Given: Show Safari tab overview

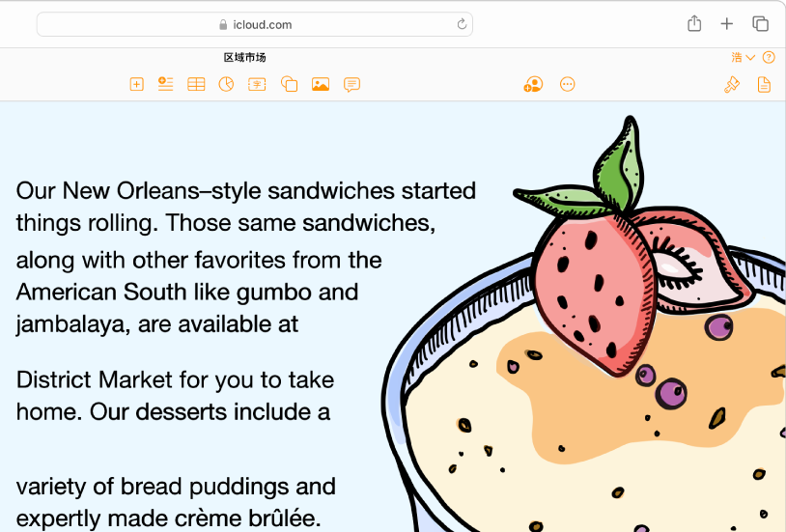Looking at the screenshot, I should 760,23.
